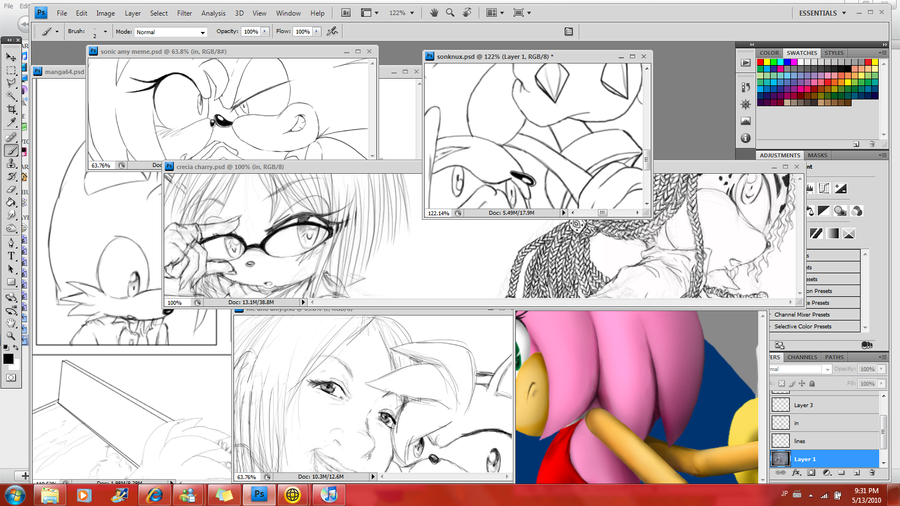Select the Path Selection tool

point(11,269)
